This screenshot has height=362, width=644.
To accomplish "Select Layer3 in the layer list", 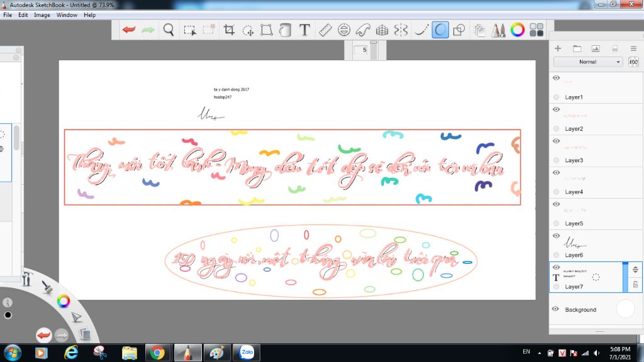I will pyautogui.click(x=596, y=151).
